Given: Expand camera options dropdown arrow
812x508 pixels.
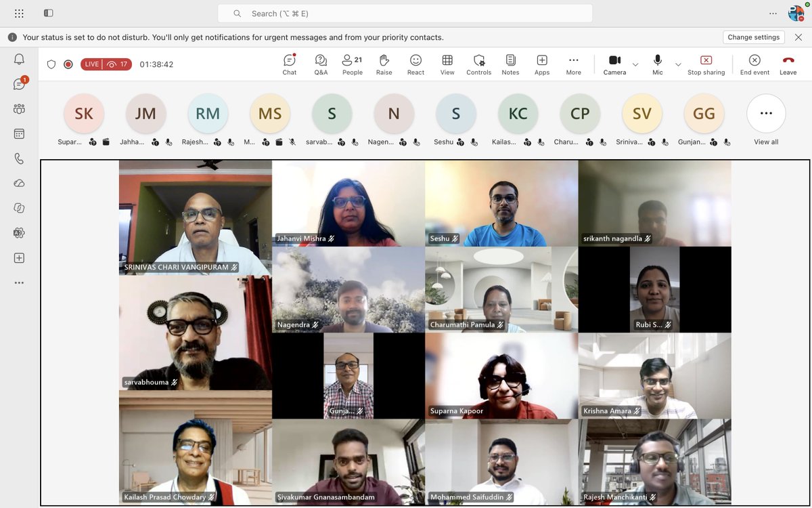Looking at the screenshot, I should pos(635,64).
